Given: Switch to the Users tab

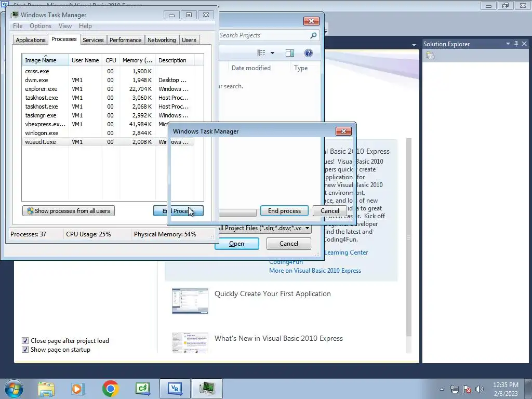Looking at the screenshot, I should click(189, 40).
